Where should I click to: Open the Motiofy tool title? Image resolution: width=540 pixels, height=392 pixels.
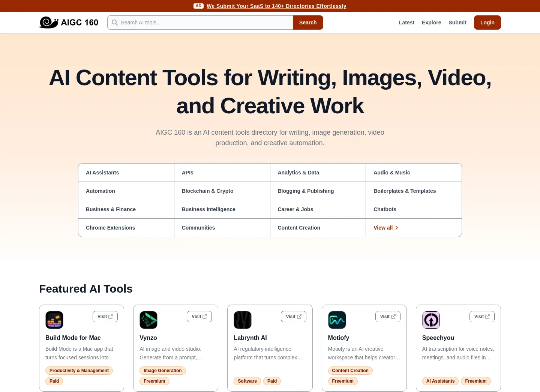[x=339, y=338]
